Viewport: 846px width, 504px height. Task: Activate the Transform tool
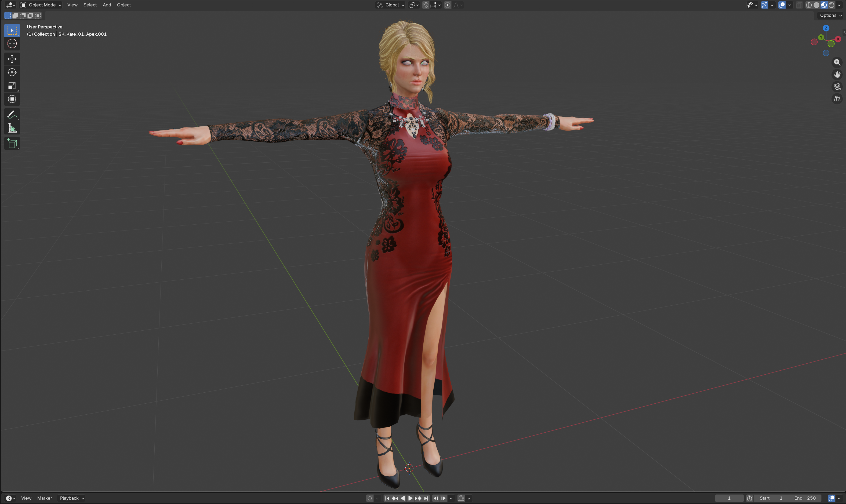point(12,99)
